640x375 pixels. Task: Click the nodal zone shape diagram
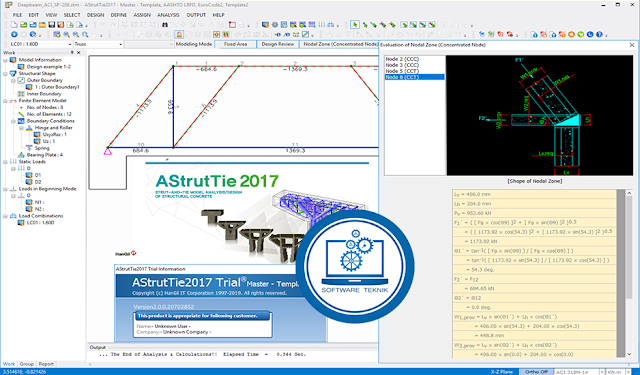coord(540,116)
